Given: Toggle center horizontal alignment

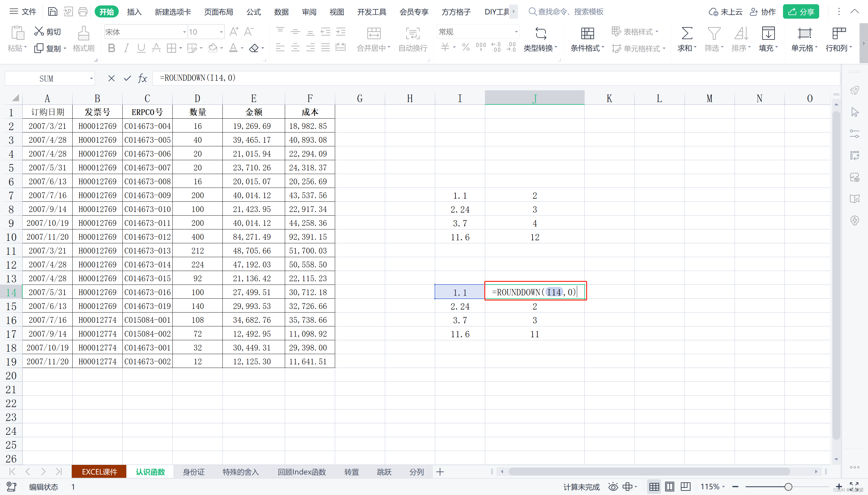Looking at the screenshot, I should click(295, 48).
